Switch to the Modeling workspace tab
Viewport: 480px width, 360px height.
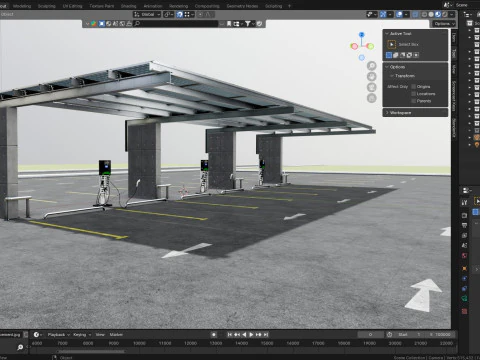click(22, 6)
